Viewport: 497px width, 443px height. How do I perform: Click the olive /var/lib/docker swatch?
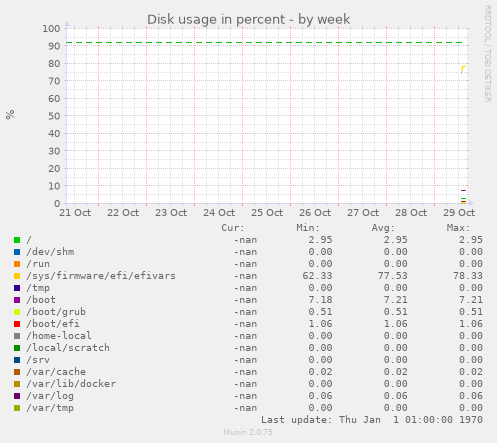[x=17, y=384]
